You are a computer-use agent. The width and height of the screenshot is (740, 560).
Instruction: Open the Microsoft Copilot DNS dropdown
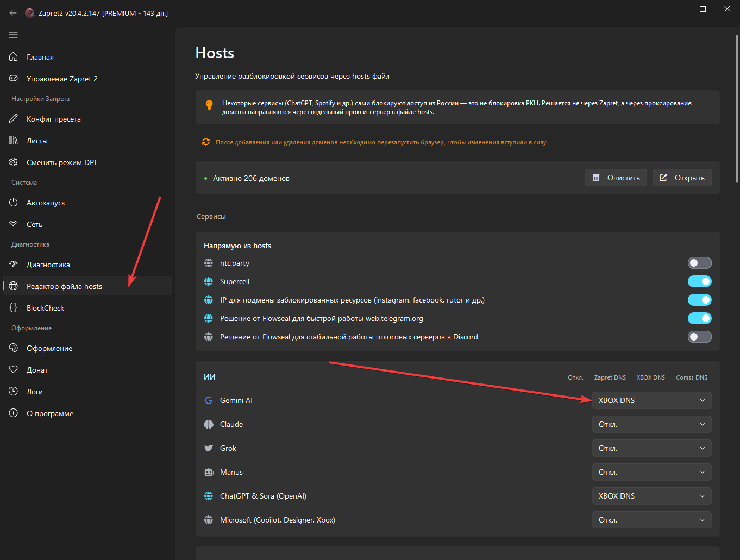click(652, 520)
